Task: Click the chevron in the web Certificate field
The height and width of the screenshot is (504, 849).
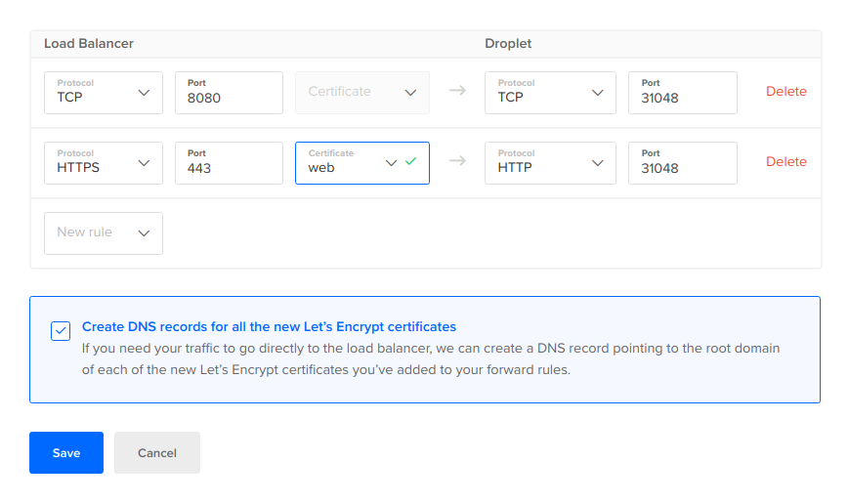Action: click(x=392, y=163)
